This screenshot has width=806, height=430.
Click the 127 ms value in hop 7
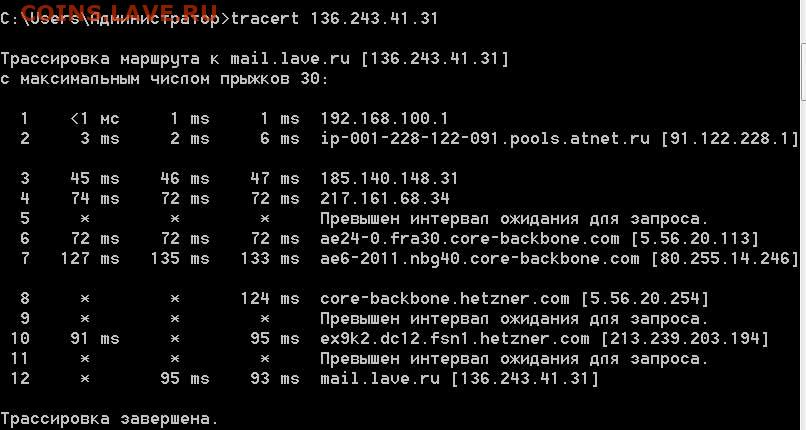[90, 258]
